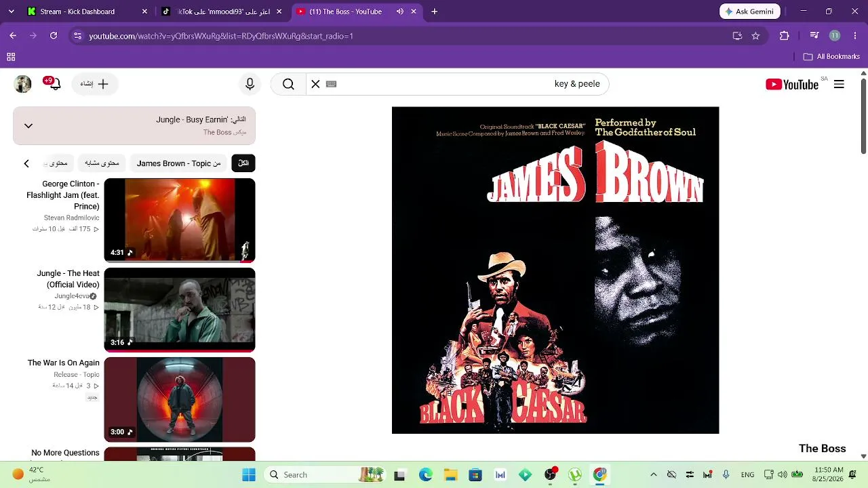Open The War Is On Again thumbnail

(x=180, y=399)
